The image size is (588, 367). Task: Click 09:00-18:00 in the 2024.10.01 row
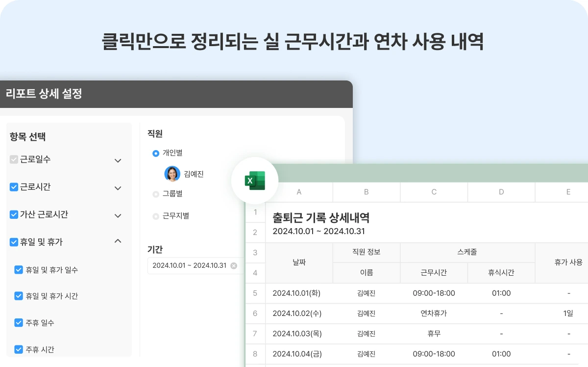point(434,293)
